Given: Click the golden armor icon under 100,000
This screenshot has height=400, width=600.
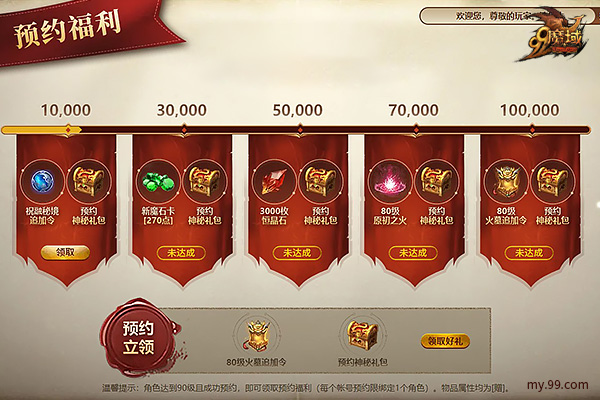Looking at the screenshot, I should (x=506, y=181).
